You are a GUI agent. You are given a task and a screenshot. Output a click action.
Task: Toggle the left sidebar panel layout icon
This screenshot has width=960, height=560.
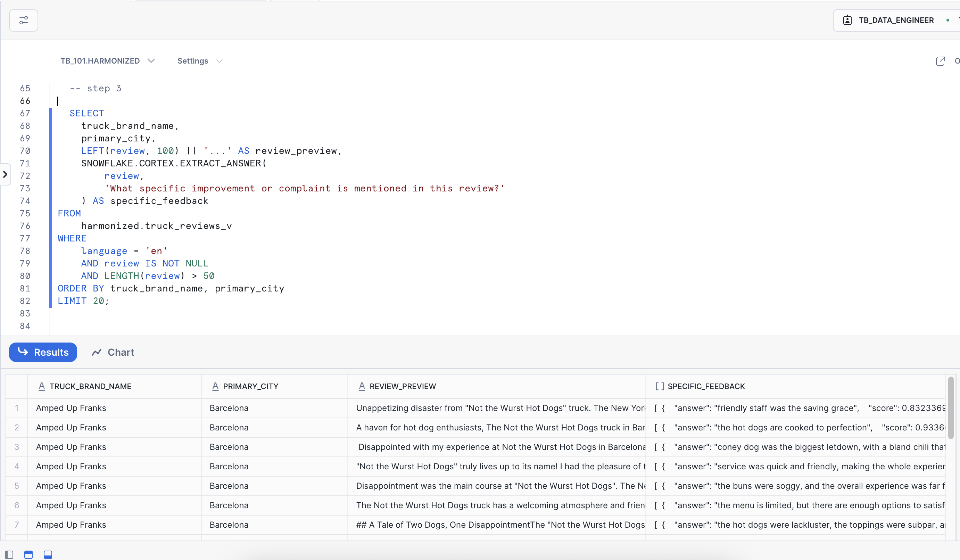pyautogui.click(x=9, y=555)
